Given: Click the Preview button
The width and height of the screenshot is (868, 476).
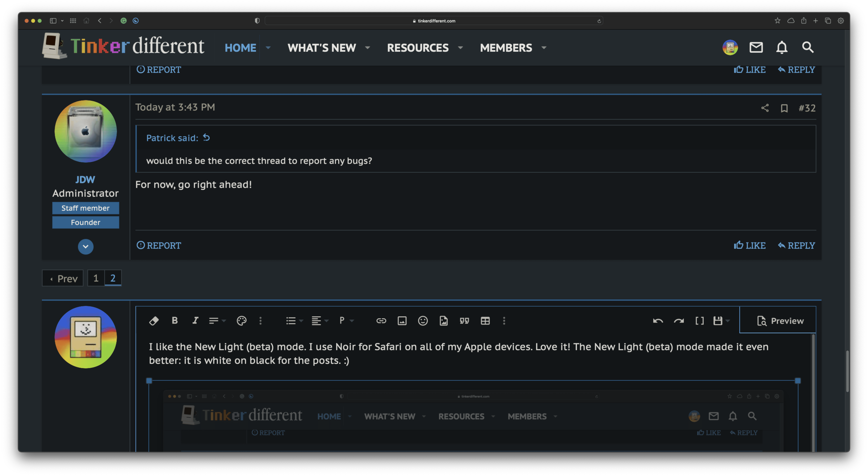Looking at the screenshot, I should [x=778, y=320].
